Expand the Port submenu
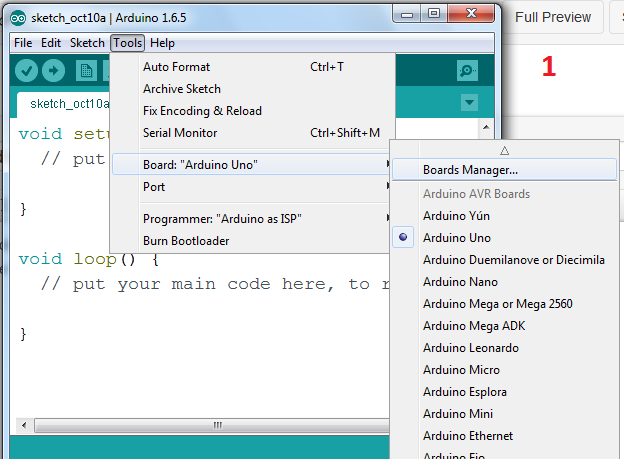The image size is (624, 459). (251, 187)
